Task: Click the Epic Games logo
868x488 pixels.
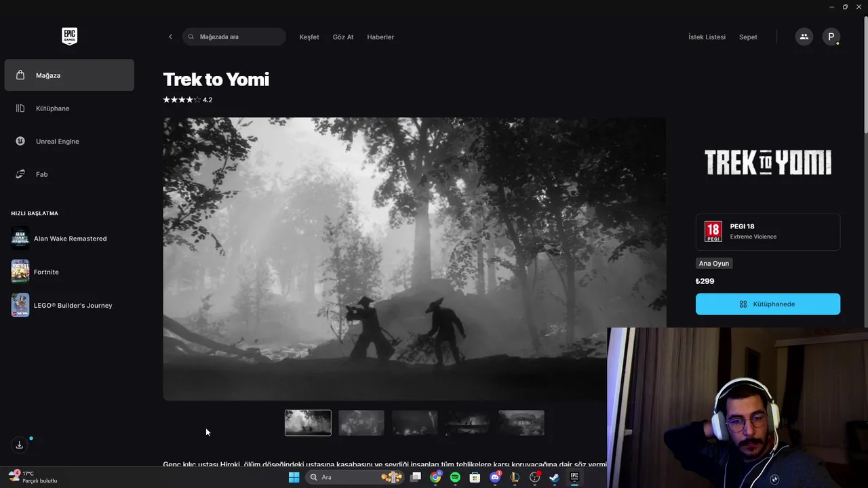Action: click(69, 36)
